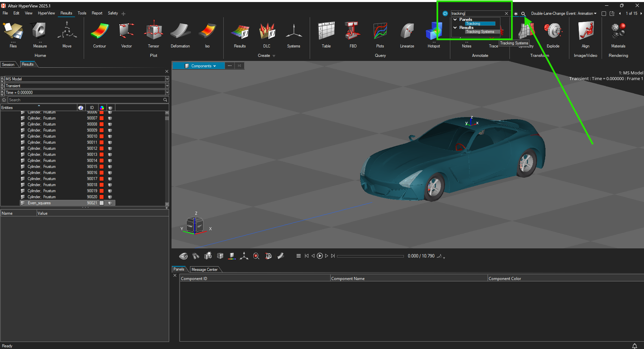The height and width of the screenshot is (349, 644).
Task: Expand the MS Model dropdown
Action: click(167, 79)
